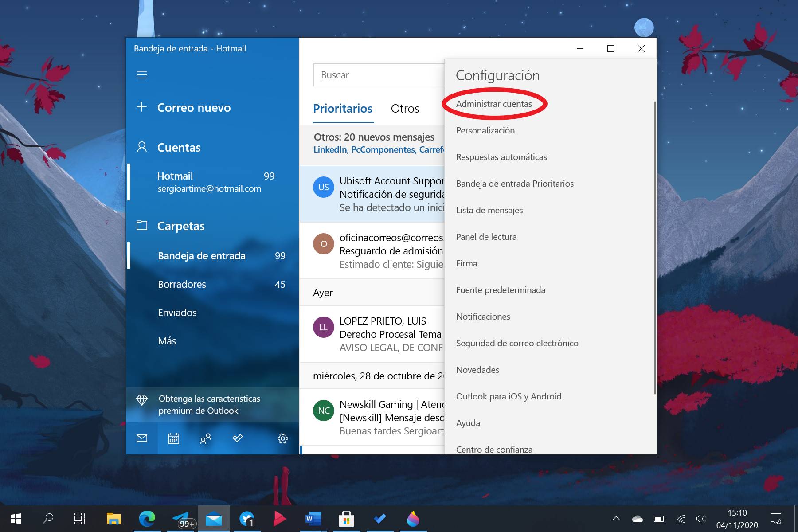The height and width of the screenshot is (532, 798).
Task: Open Microsoft Edge from the taskbar
Action: (x=147, y=518)
